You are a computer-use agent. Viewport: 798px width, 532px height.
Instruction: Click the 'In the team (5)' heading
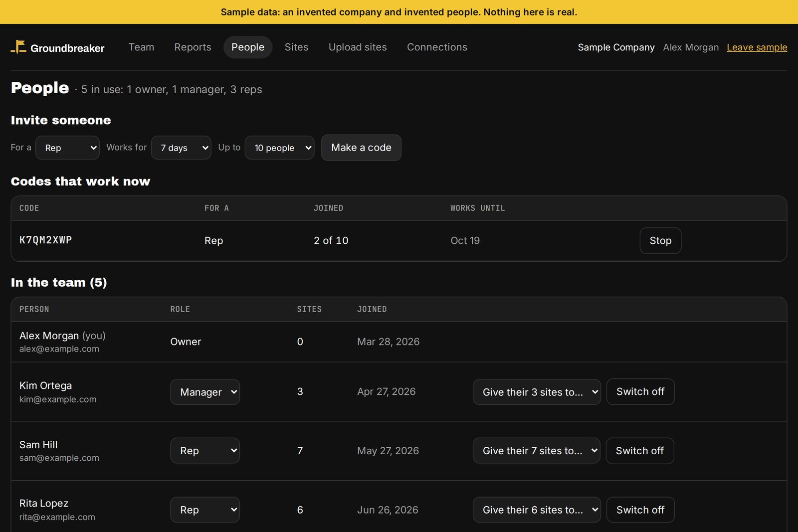coord(59,283)
